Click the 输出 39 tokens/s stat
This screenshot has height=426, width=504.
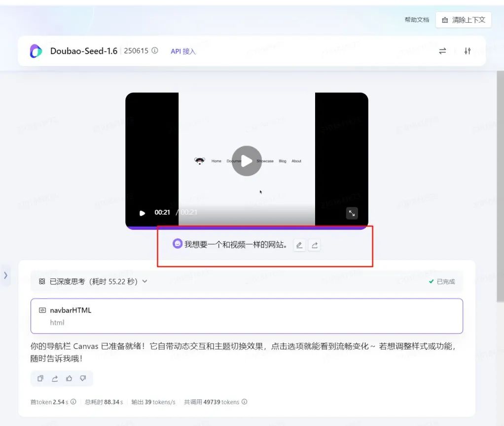point(153,402)
